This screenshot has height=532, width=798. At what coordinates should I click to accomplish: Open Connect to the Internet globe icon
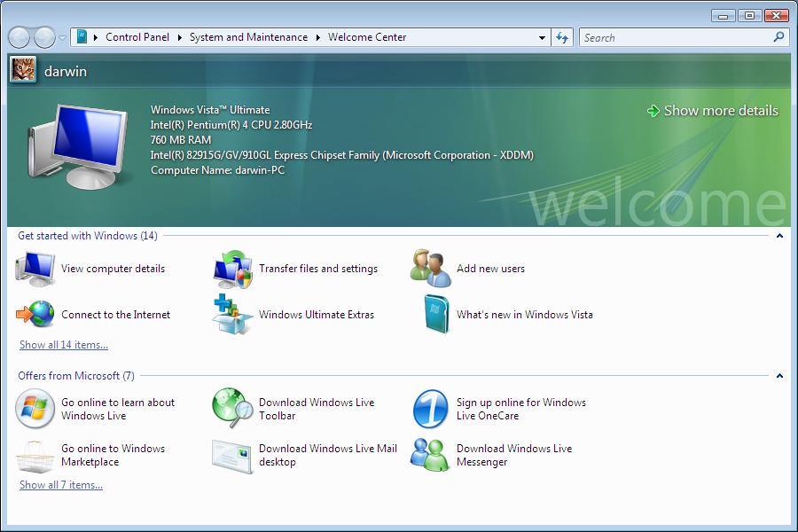click(35, 315)
